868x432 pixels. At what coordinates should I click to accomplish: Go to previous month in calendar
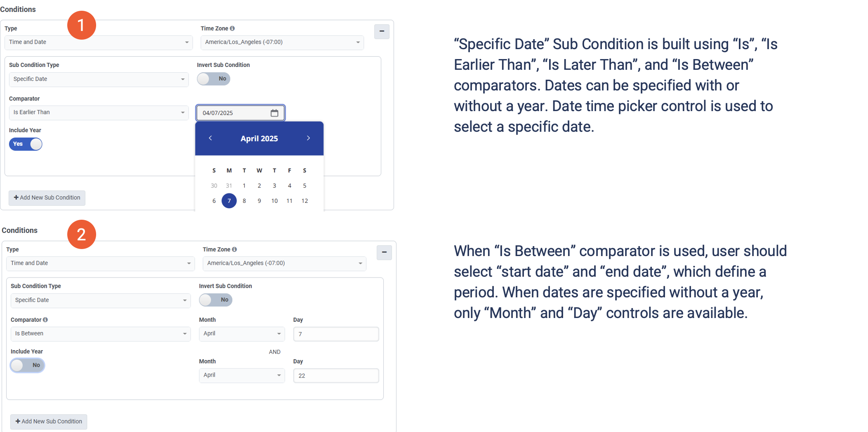pyautogui.click(x=210, y=138)
